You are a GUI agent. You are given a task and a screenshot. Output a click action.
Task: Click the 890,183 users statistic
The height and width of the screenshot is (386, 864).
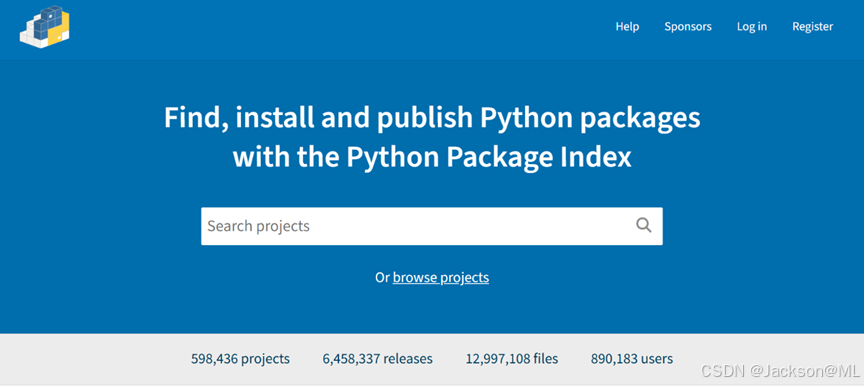coord(632,359)
